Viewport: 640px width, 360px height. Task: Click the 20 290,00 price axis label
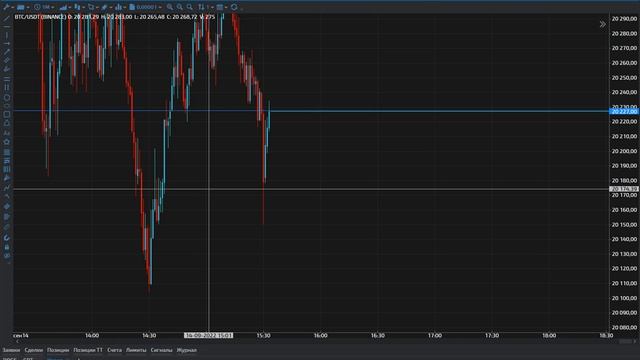(x=624, y=19)
